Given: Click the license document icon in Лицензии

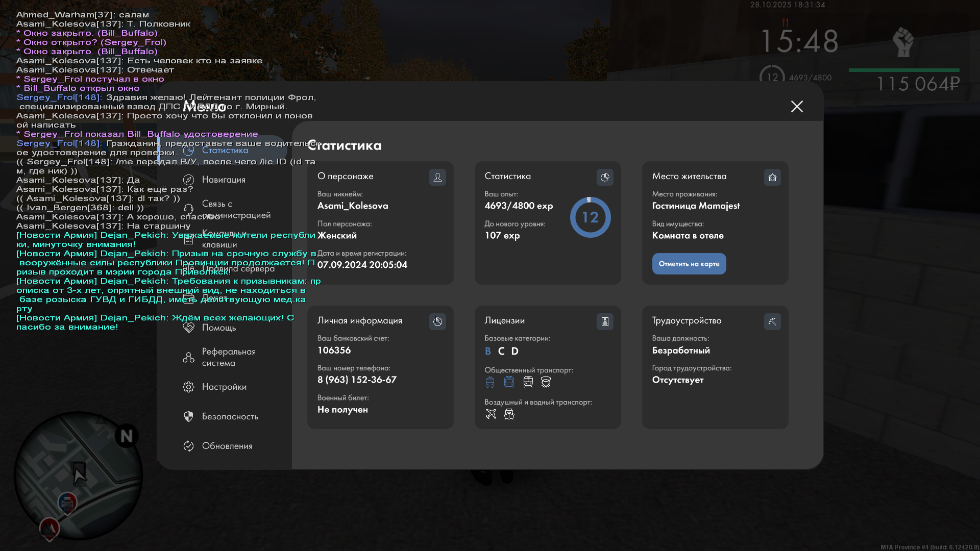Looking at the screenshot, I should 605,321.
